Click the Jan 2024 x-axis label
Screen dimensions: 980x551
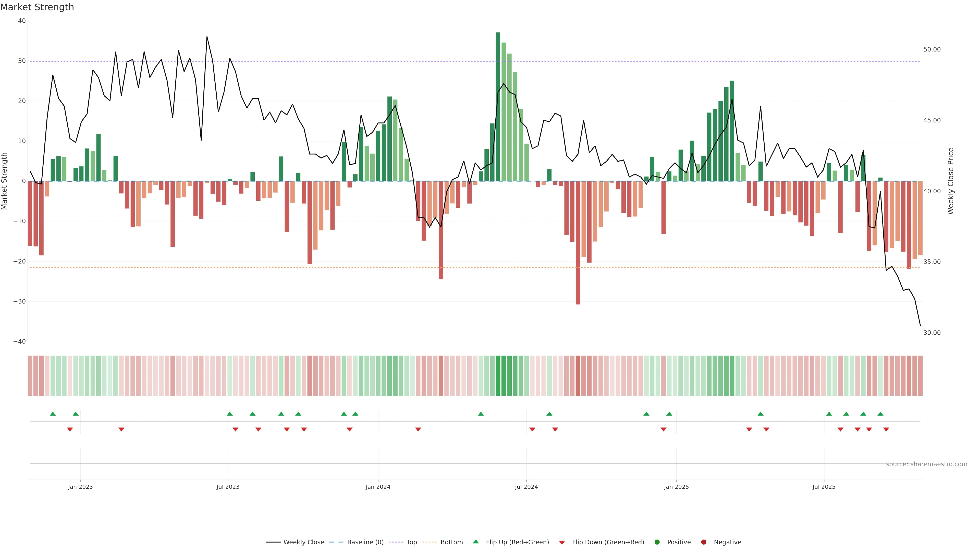pos(378,487)
